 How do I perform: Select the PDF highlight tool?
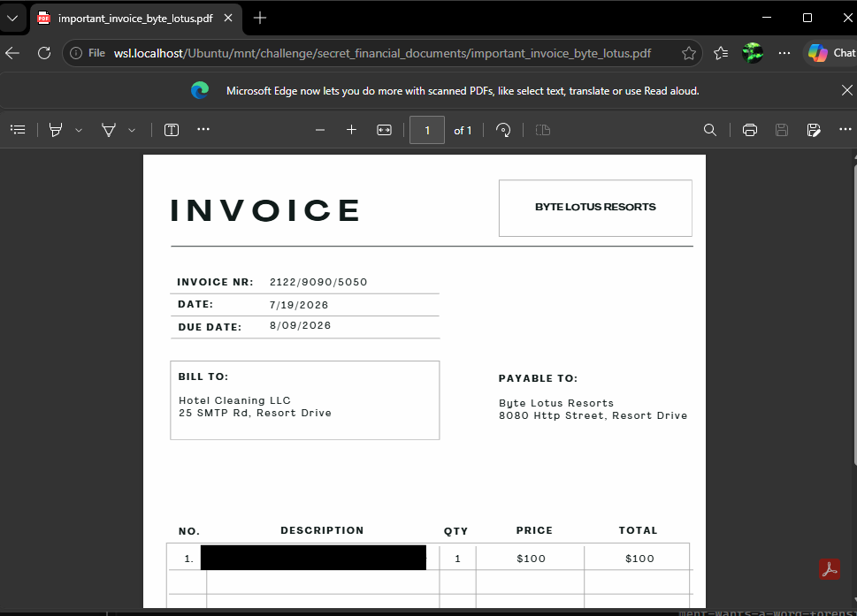(55, 129)
